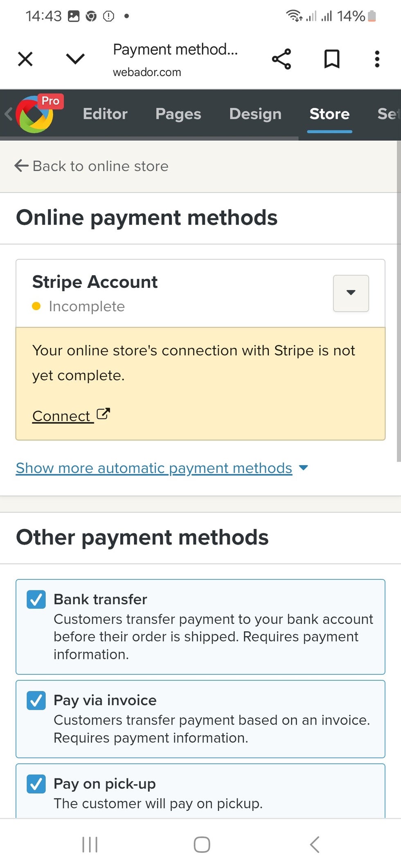Go back to online store
The width and height of the screenshot is (401, 868).
[91, 166]
